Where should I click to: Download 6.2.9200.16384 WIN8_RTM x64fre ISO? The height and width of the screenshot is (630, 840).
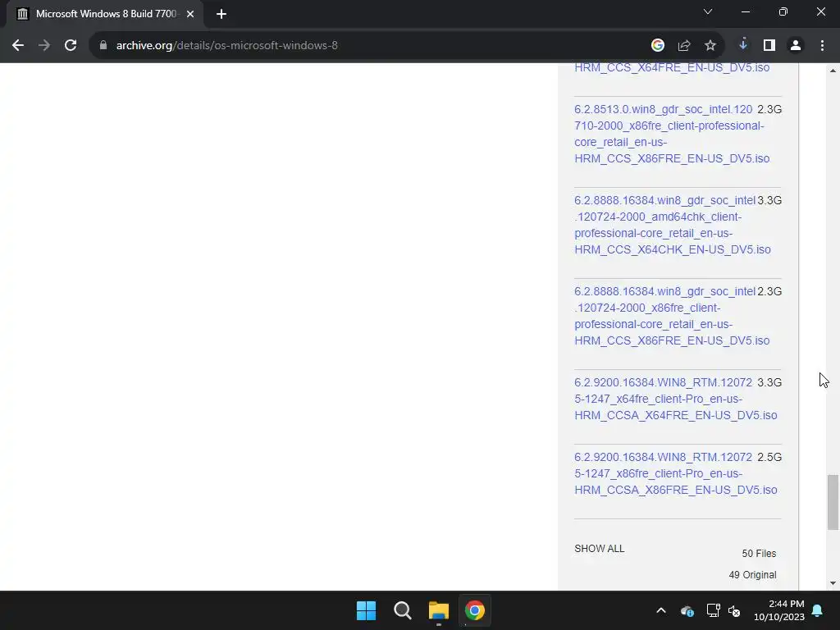(675, 399)
